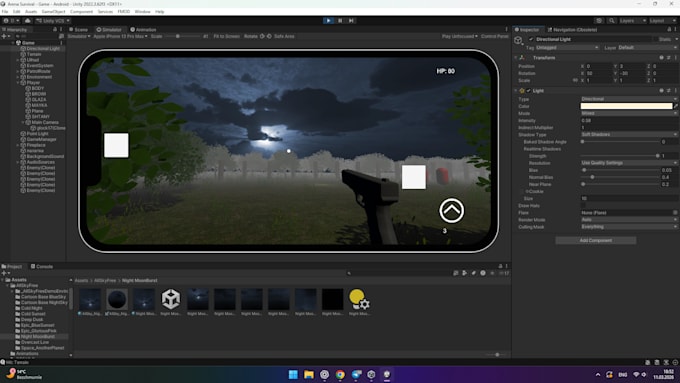Switch to the Console tab
This screenshot has width=680, height=383.
tap(42, 266)
